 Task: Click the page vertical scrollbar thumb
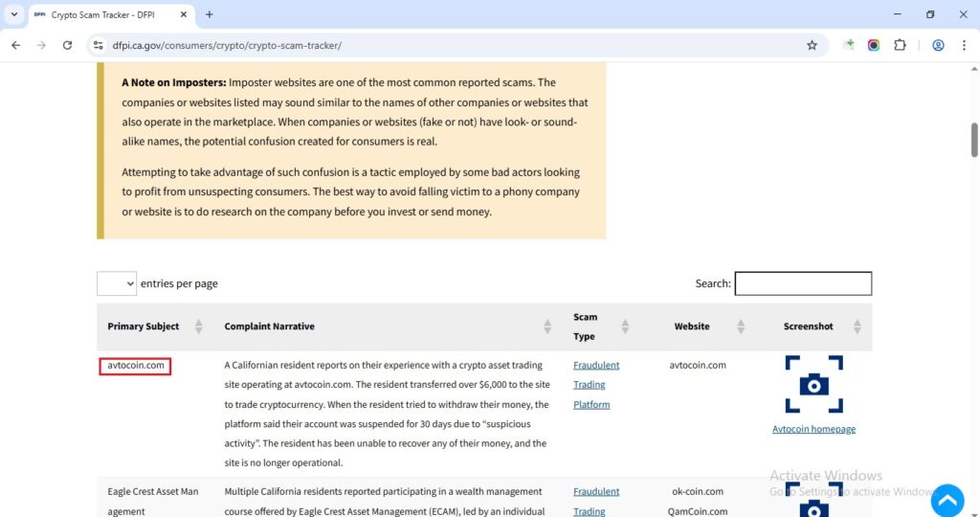coord(974,140)
